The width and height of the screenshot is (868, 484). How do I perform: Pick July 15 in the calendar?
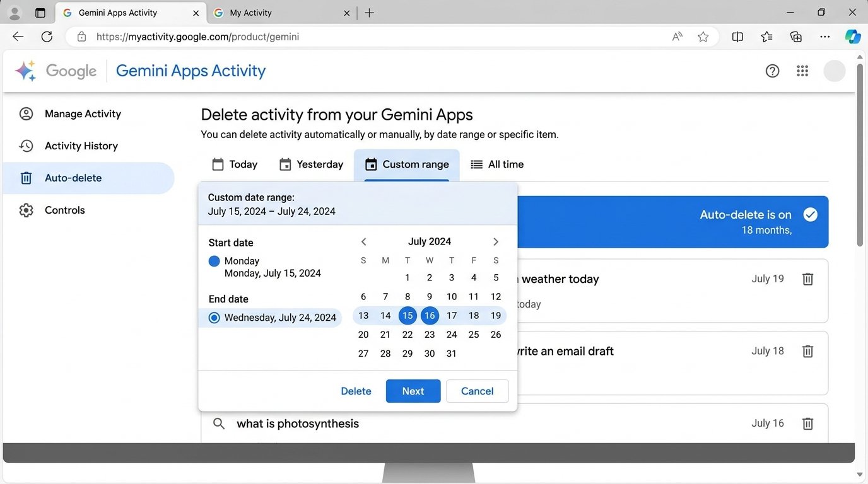pyautogui.click(x=408, y=316)
